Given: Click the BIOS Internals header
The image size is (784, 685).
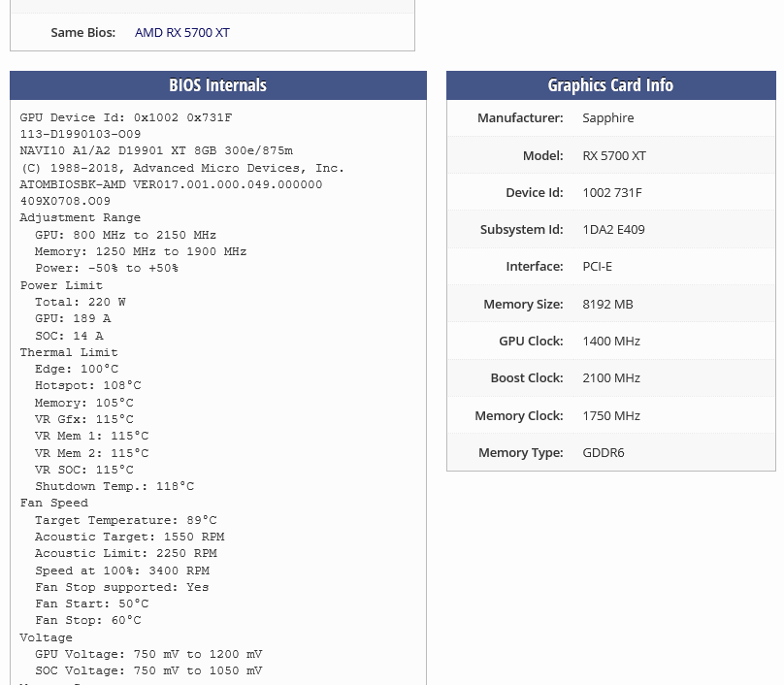Looking at the screenshot, I should click(x=218, y=85).
